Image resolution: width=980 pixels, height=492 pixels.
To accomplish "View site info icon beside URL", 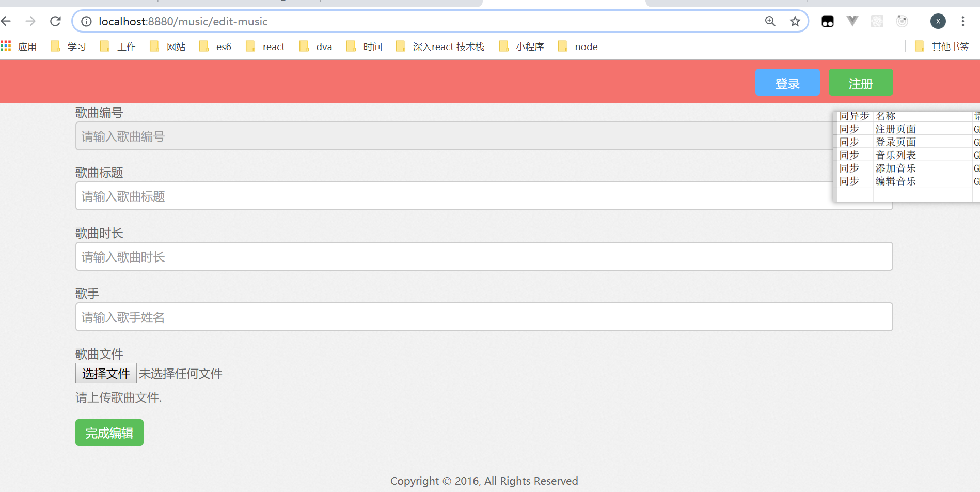I will (x=87, y=21).
